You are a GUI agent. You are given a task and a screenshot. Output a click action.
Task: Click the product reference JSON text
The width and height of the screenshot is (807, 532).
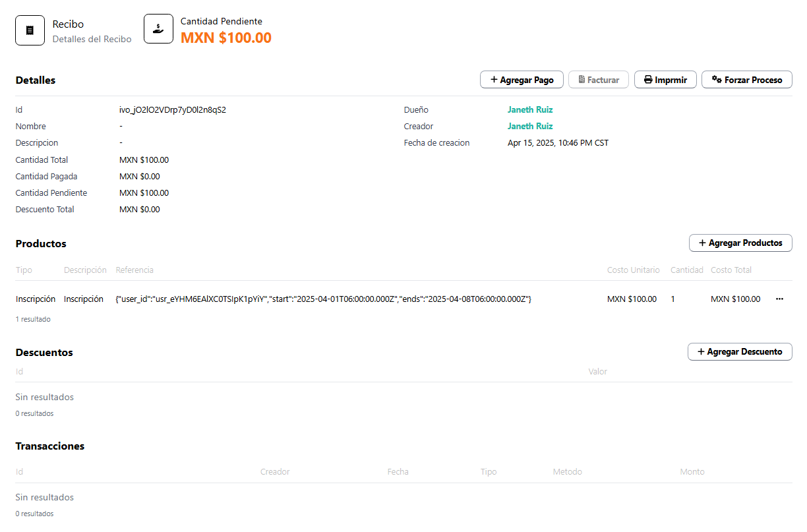323,299
